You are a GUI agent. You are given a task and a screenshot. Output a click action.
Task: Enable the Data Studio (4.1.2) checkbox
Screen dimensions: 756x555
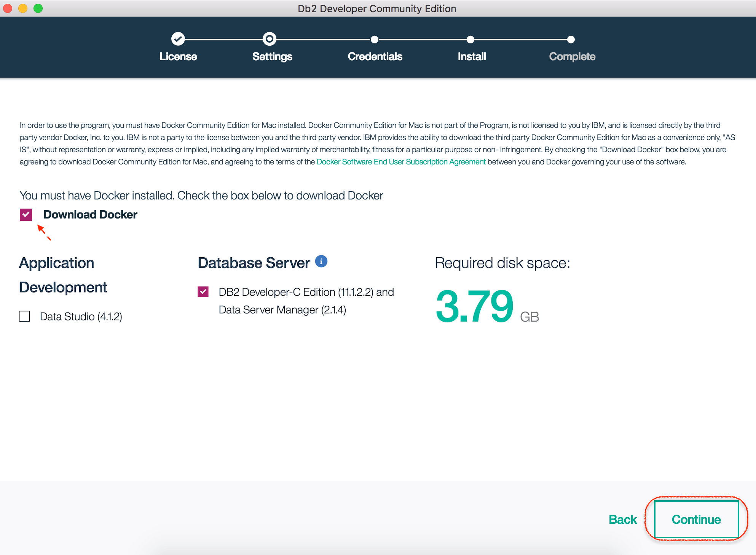click(x=25, y=316)
